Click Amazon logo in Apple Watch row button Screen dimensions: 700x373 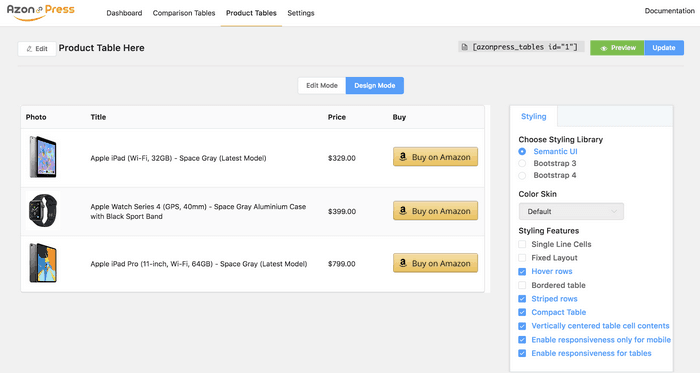403,210
